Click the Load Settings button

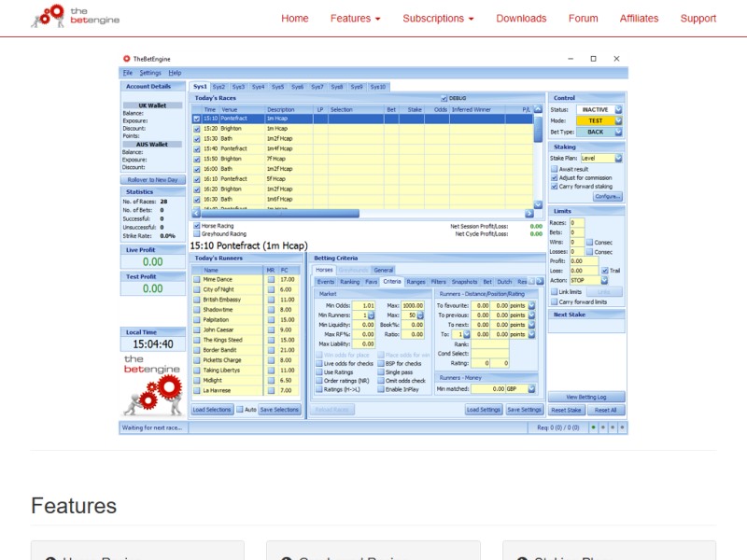tap(484, 410)
